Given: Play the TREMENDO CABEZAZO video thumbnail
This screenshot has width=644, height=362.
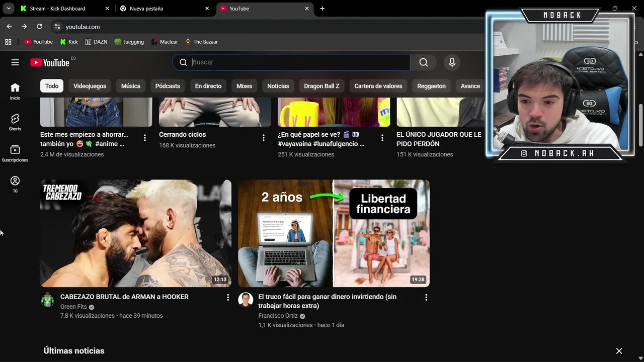Looking at the screenshot, I should [x=136, y=233].
